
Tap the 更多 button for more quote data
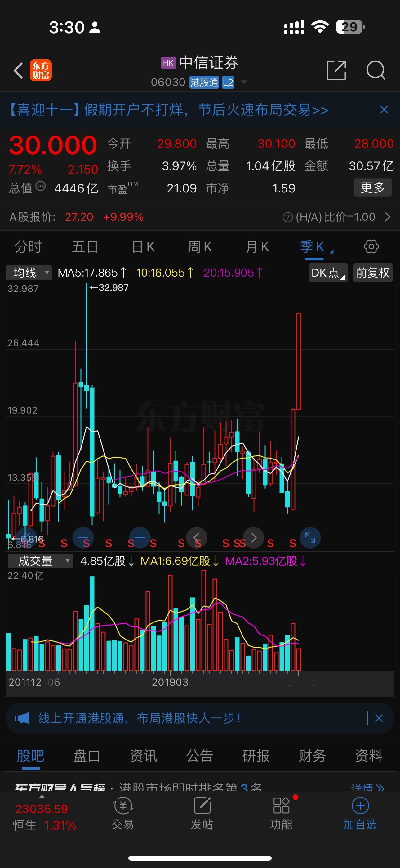pos(373,187)
